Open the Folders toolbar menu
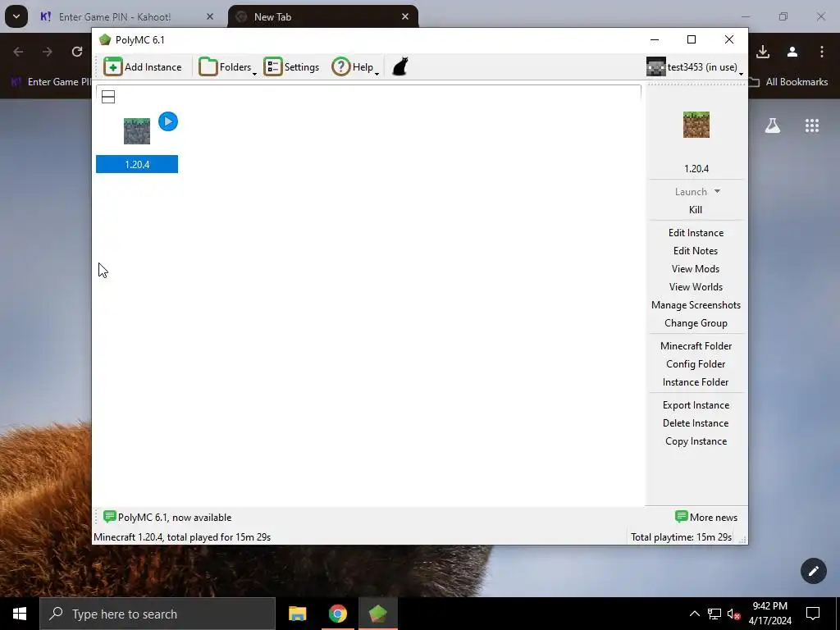Image resolution: width=840 pixels, height=630 pixels. tap(228, 67)
